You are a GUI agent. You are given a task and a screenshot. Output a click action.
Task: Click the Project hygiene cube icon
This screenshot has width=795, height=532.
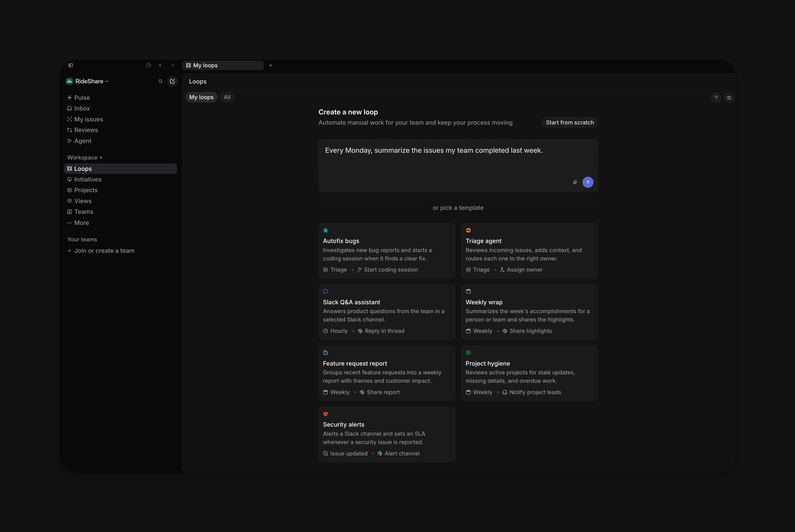coord(468,353)
